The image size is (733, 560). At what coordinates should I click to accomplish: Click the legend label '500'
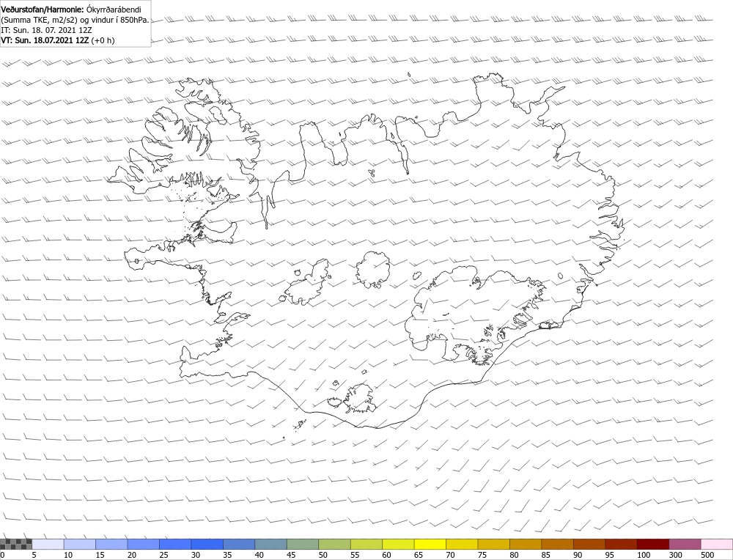pyautogui.click(x=707, y=555)
